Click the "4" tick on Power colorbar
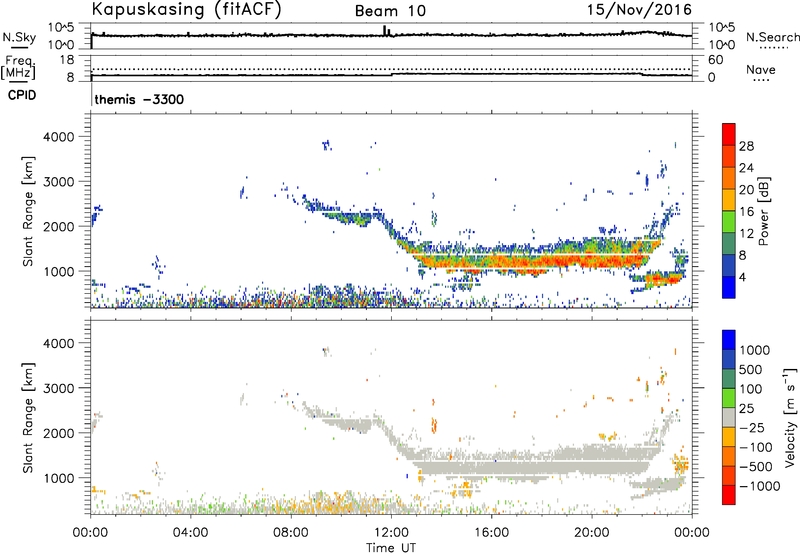The image size is (800, 554). coord(743,278)
